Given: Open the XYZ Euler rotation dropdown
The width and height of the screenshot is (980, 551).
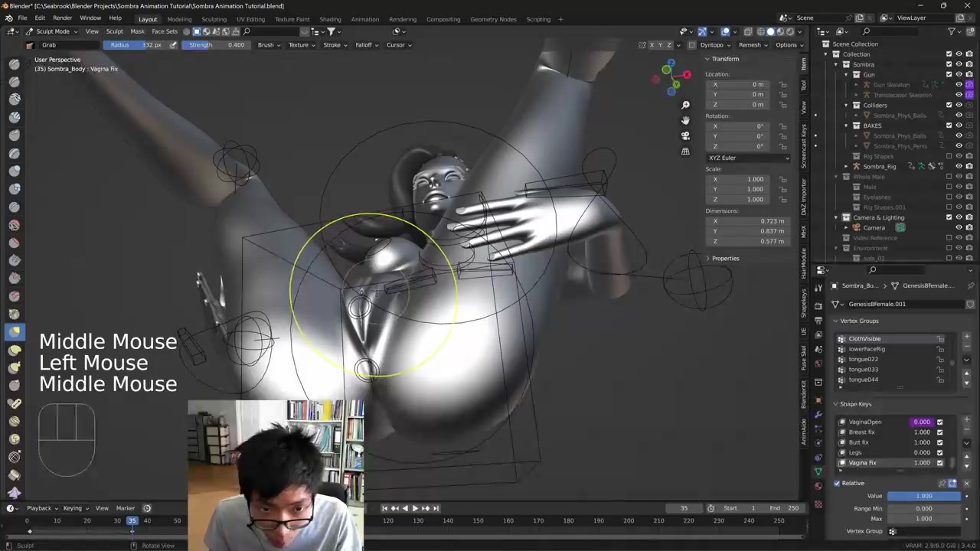Looking at the screenshot, I should [748, 158].
